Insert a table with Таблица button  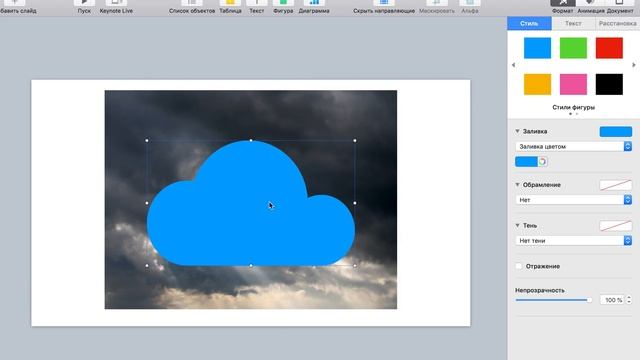230,7
